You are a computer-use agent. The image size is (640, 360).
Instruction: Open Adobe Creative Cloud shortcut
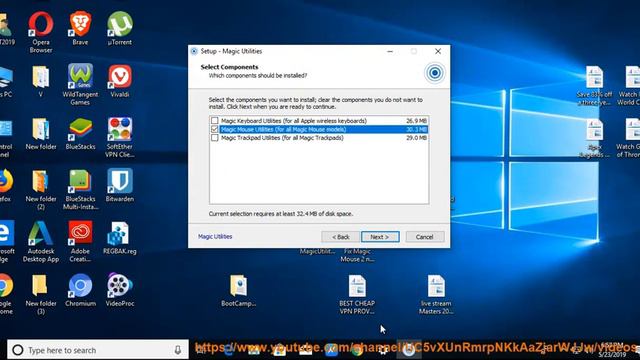[80, 242]
